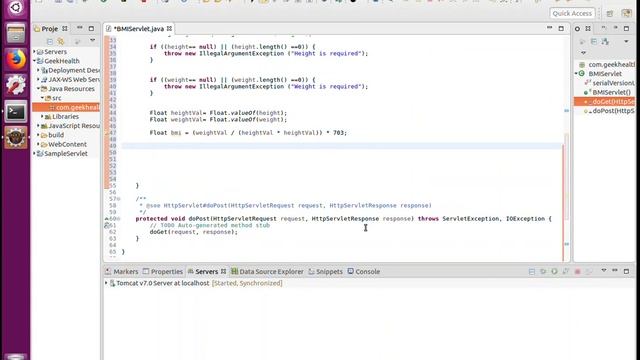This screenshot has width=640, height=360.
Task: Toggle Link with Editor in Project Explorer
Action: pos(61,41)
